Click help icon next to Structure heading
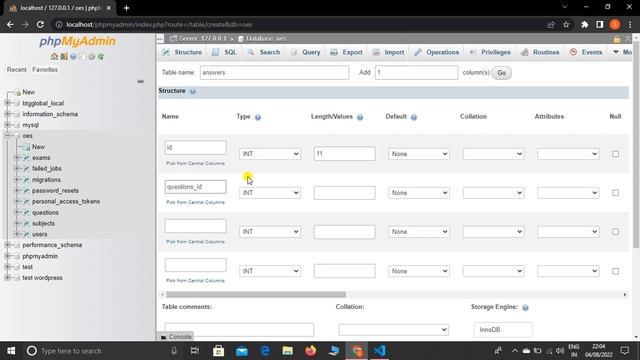The height and width of the screenshot is (360, 640). click(193, 91)
